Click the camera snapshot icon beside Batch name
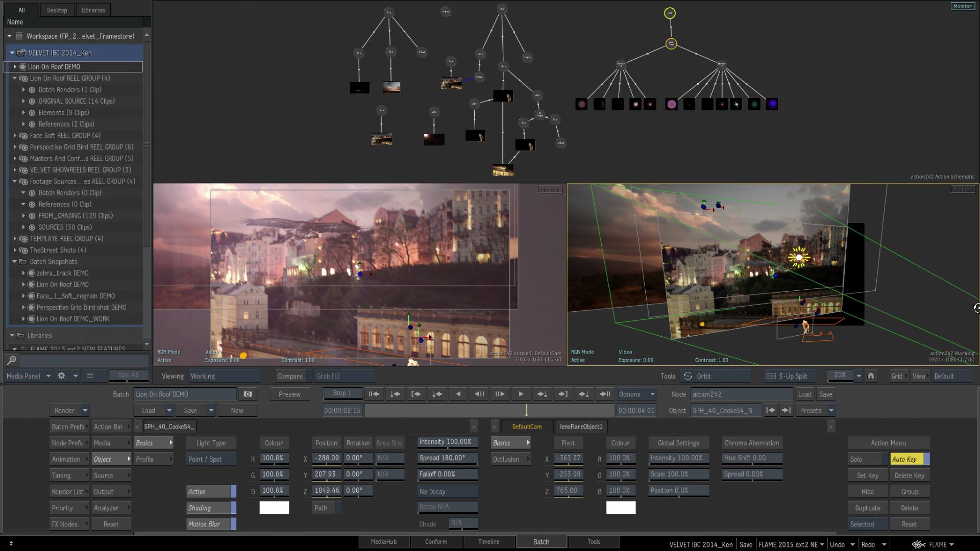Image resolution: width=980 pixels, height=551 pixels. click(248, 394)
